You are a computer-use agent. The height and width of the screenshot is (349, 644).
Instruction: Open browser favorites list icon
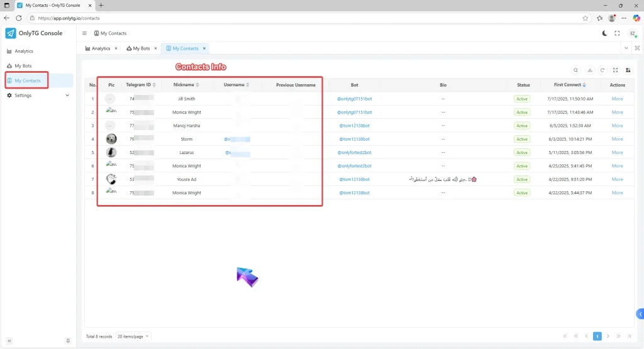(599, 18)
